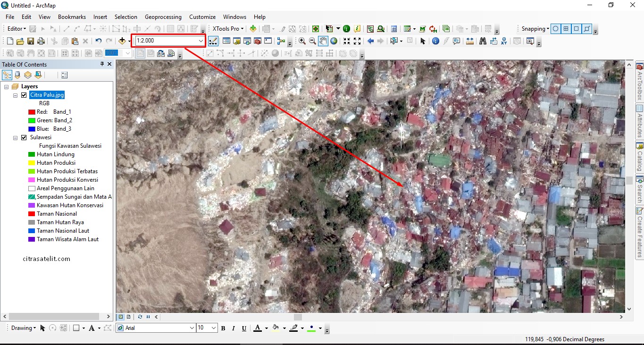This screenshot has width=644, height=345.
Task: Collapse the Layers tree group
Action: pyautogui.click(x=7, y=86)
